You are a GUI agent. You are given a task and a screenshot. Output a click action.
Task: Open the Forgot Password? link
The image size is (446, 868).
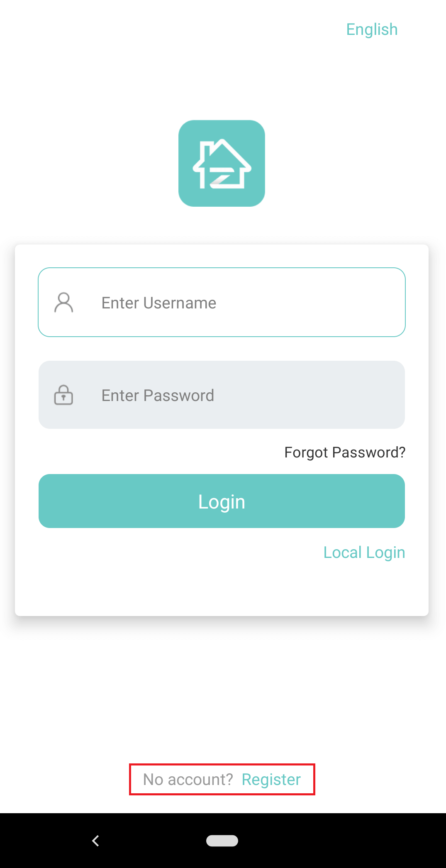[344, 452]
